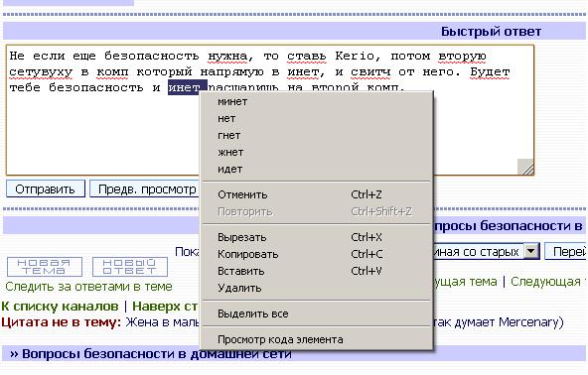Choose spelling suggestion "жнет"

(317, 152)
